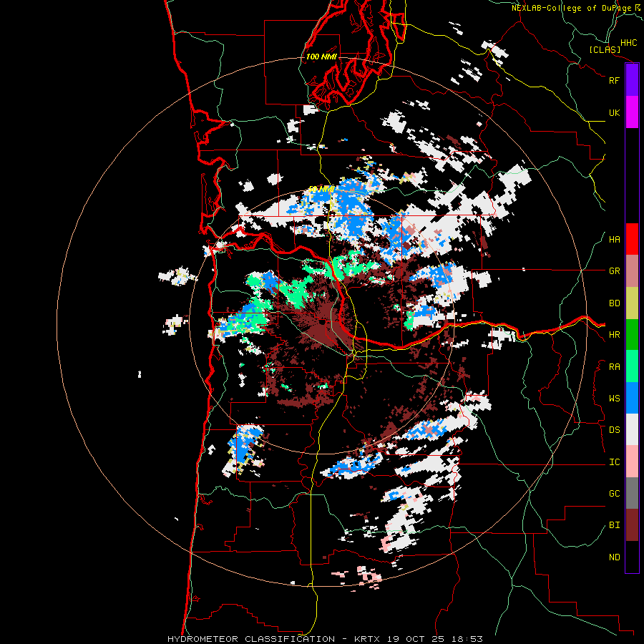Select the gray GC legend swatch
The height and width of the screenshot is (644, 644).
click(x=632, y=493)
